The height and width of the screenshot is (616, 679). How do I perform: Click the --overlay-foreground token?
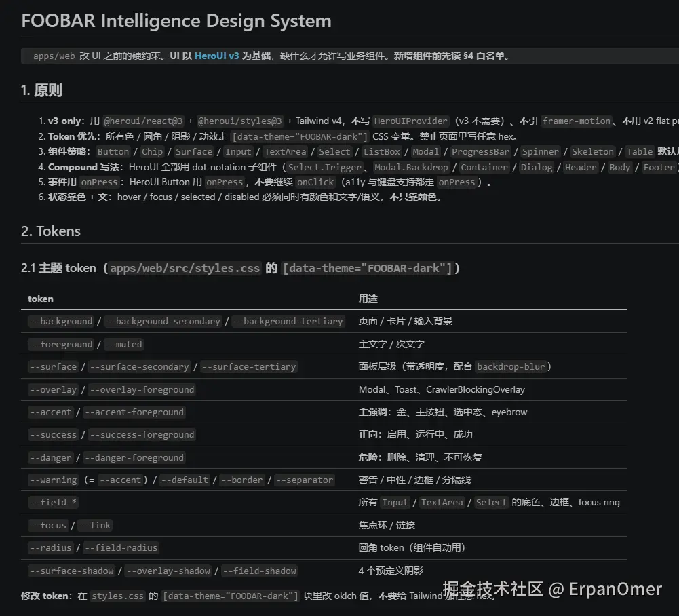(142, 389)
